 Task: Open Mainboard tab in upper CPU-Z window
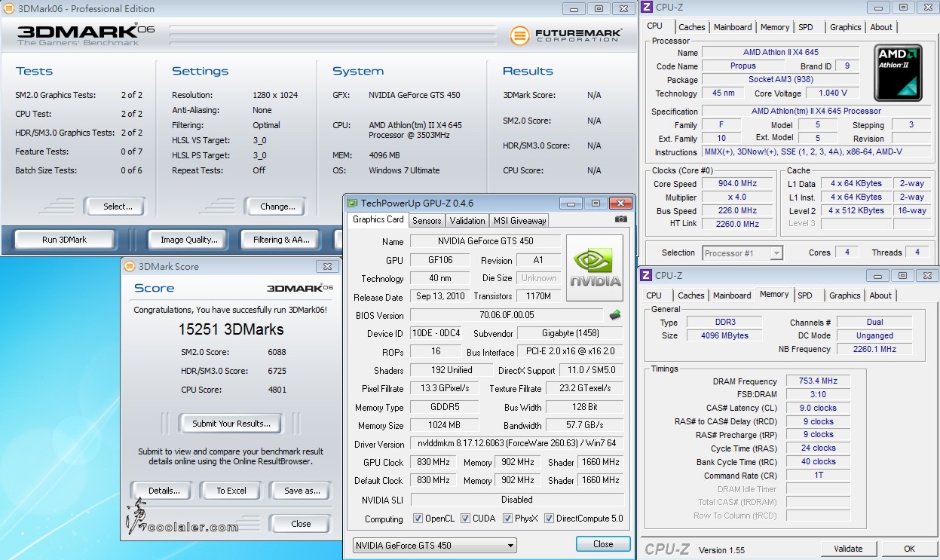[x=733, y=27]
